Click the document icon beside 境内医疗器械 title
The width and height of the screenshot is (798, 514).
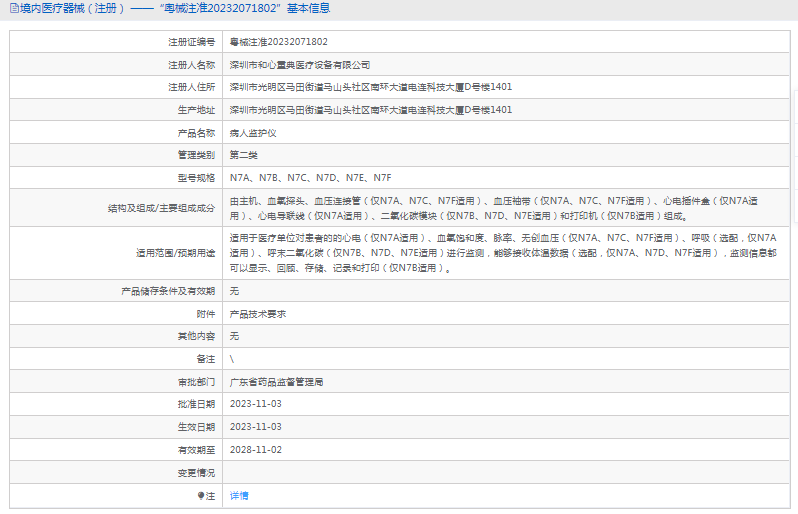14,8
